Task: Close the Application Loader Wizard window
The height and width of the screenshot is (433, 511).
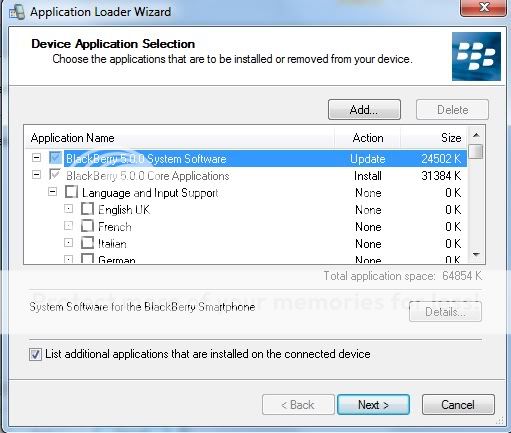Action: coord(483,7)
